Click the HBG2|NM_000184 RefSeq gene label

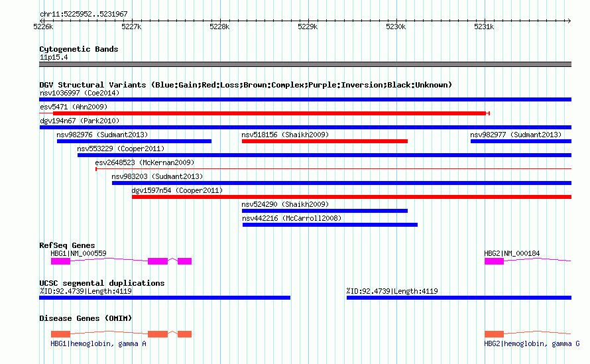(x=512, y=254)
